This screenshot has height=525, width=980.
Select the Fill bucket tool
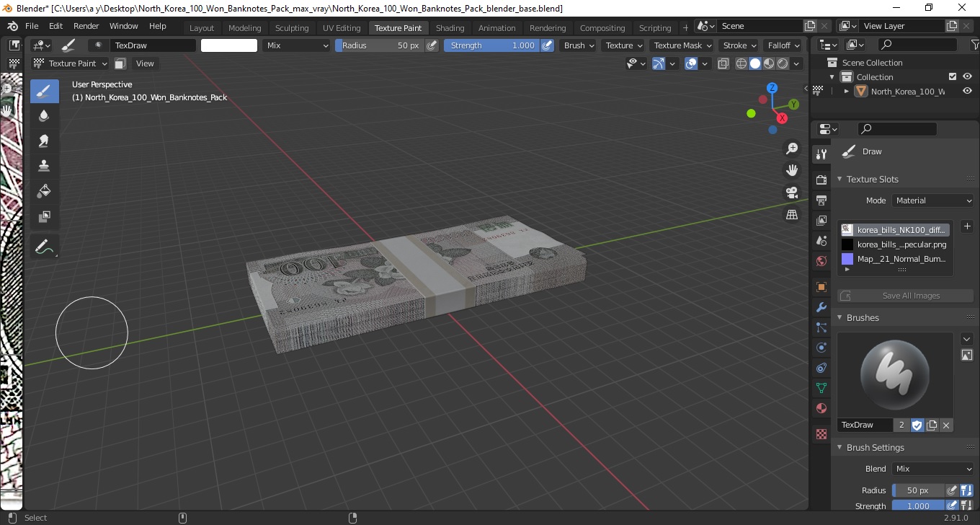coord(44,191)
